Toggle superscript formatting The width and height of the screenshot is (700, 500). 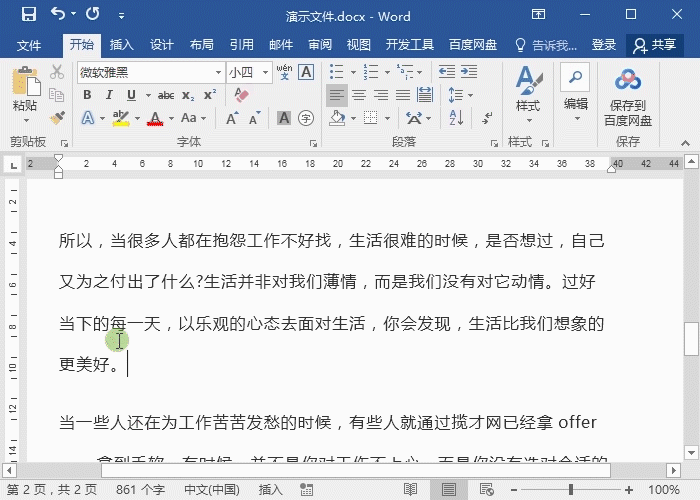pyautogui.click(x=210, y=95)
